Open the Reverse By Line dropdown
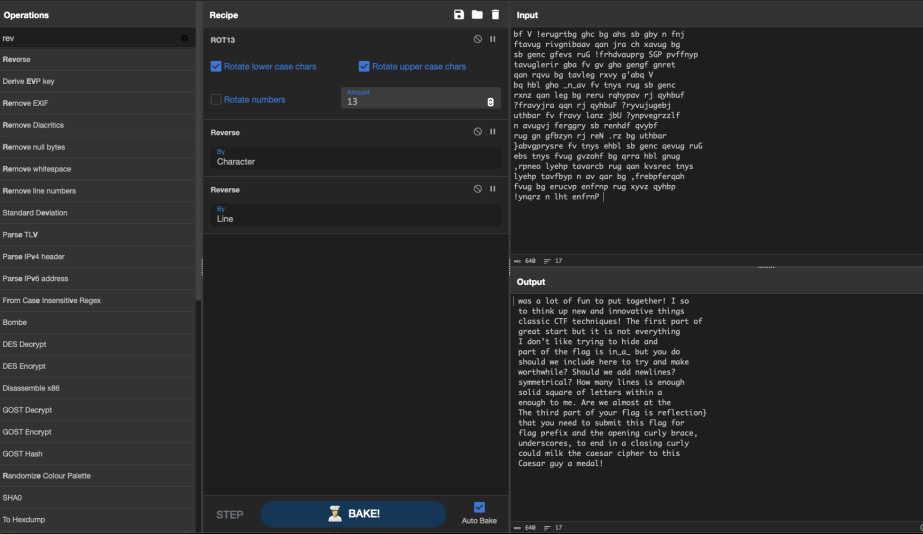This screenshot has height=534, width=923. pos(356,218)
